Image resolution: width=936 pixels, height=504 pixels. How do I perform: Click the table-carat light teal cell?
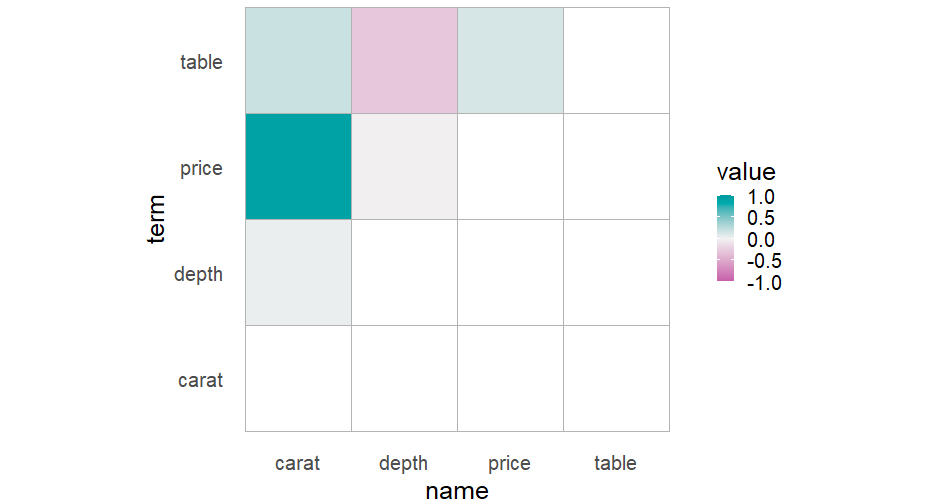pyautogui.click(x=298, y=60)
